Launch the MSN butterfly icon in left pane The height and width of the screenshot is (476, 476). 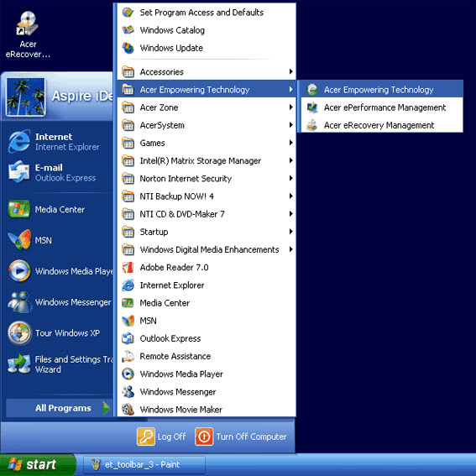tap(19, 239)
